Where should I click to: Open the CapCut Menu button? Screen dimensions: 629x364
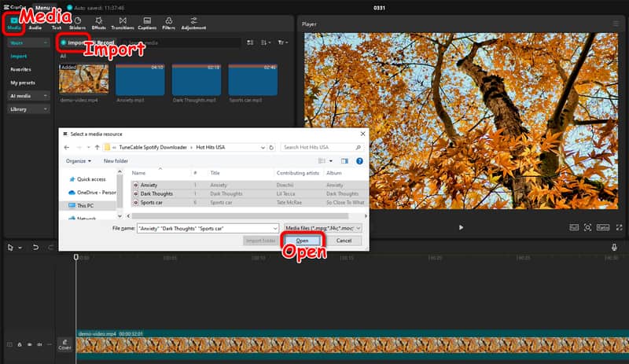pos(42,8)
